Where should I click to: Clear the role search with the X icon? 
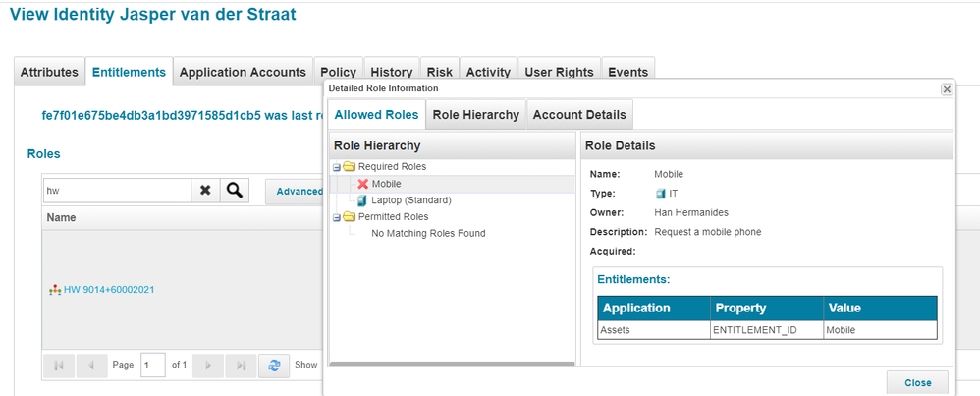(x=205, y=191)
